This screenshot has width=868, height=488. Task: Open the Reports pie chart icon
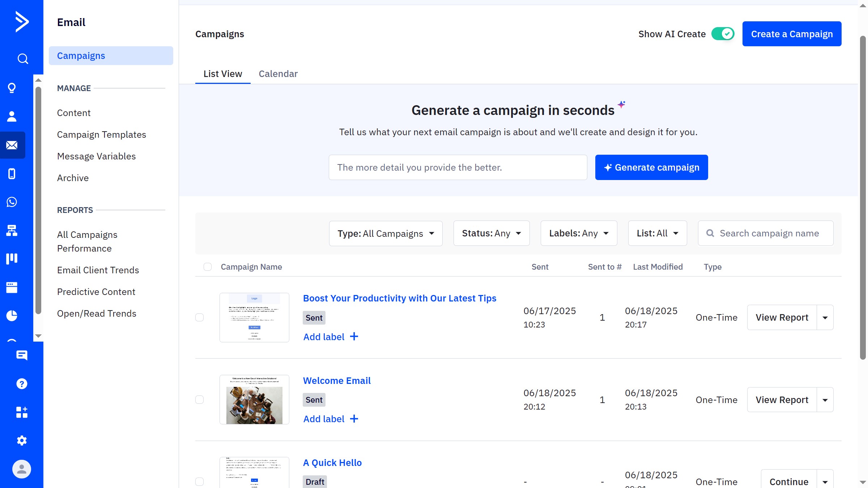(12, 315)
